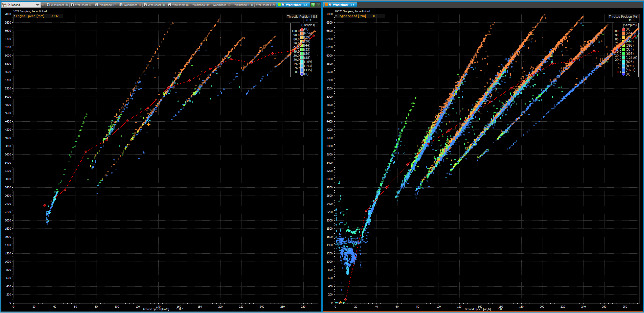
Task: Switch to Worksheet (12) tab
Action: (x=265, y=5)
